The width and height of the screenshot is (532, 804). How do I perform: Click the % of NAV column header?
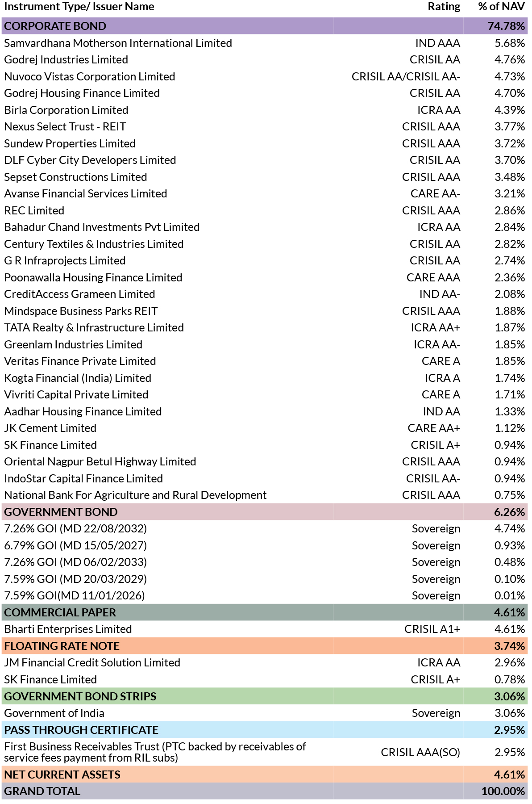click(501, 7)
